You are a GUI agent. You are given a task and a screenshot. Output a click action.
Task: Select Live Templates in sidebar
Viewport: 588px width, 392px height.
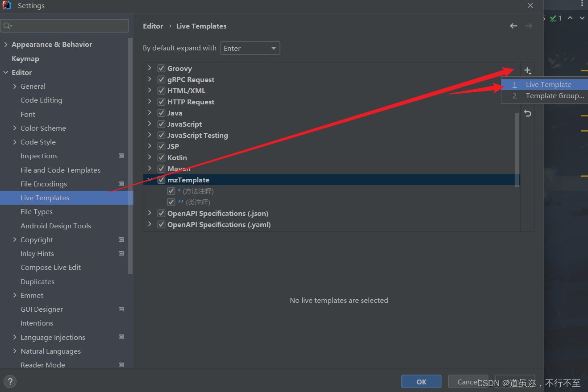tap(67, 198)
